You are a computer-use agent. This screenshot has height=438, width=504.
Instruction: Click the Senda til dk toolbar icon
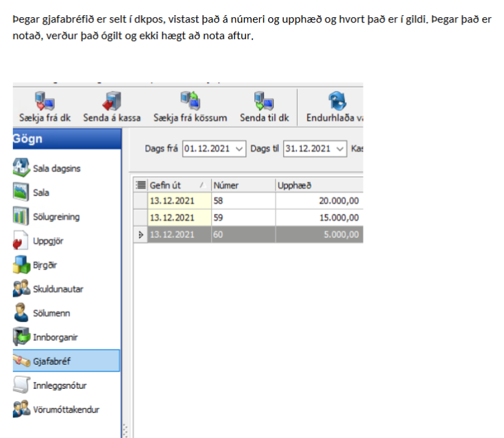coord(264,101)
